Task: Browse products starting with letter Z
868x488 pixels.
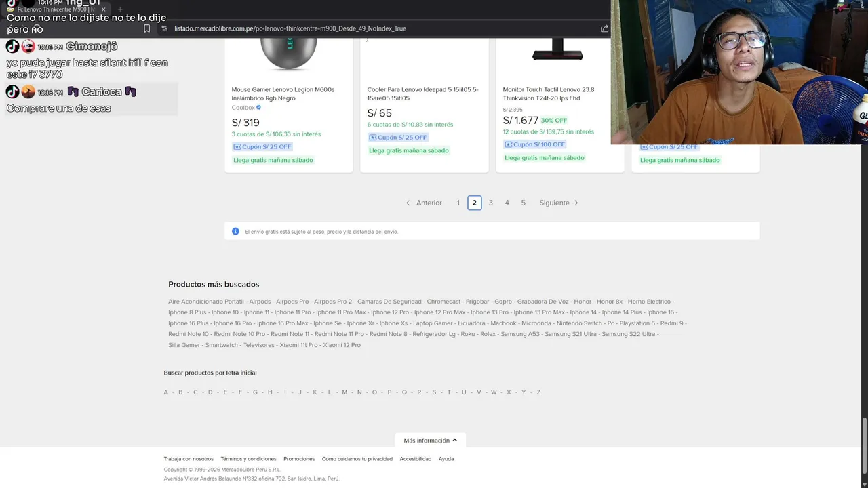Action: [538, 392]
